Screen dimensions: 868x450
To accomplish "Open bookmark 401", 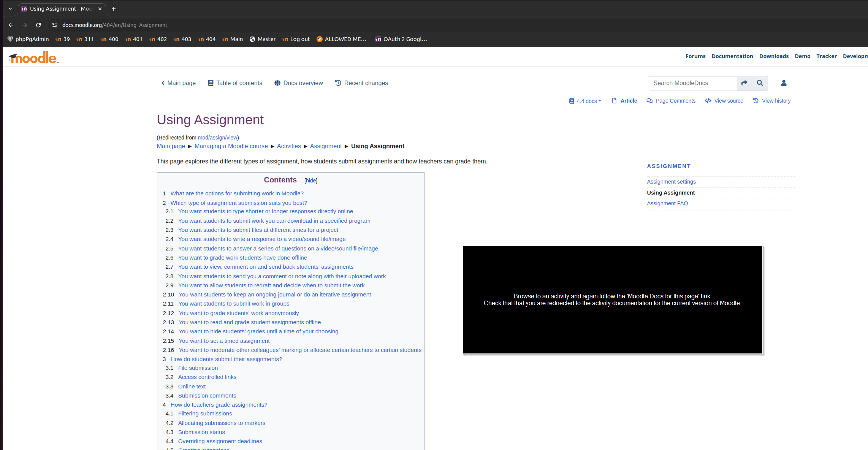I will pos(134,39).
